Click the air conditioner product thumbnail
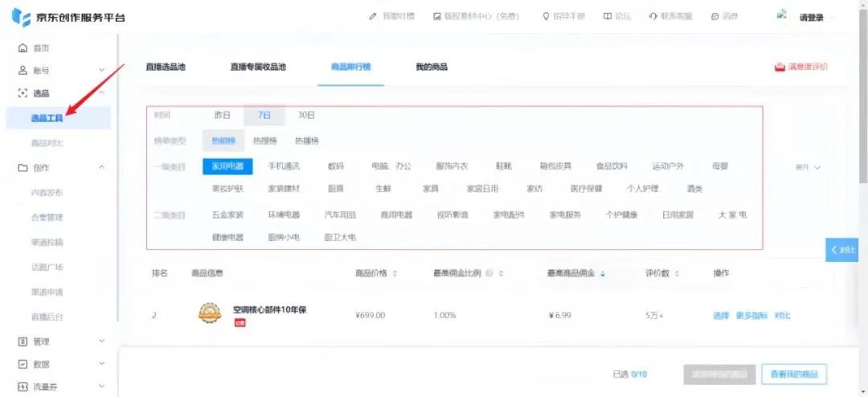 210,313
